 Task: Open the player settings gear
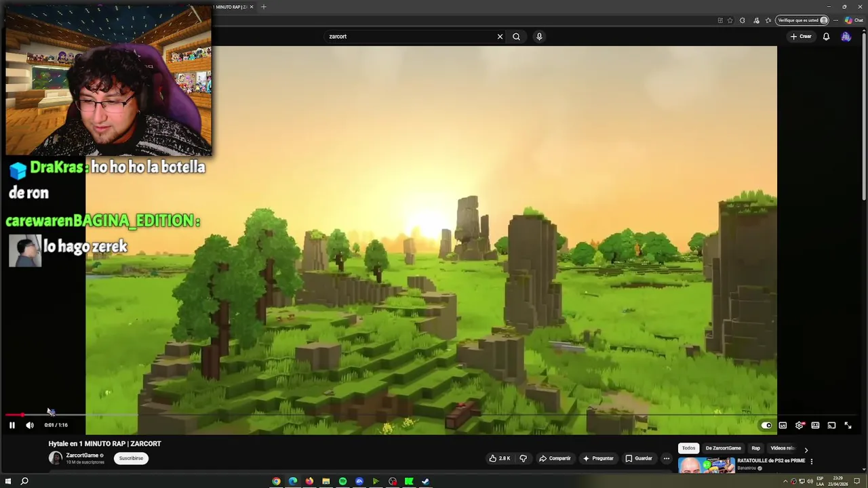coord(800,425)
